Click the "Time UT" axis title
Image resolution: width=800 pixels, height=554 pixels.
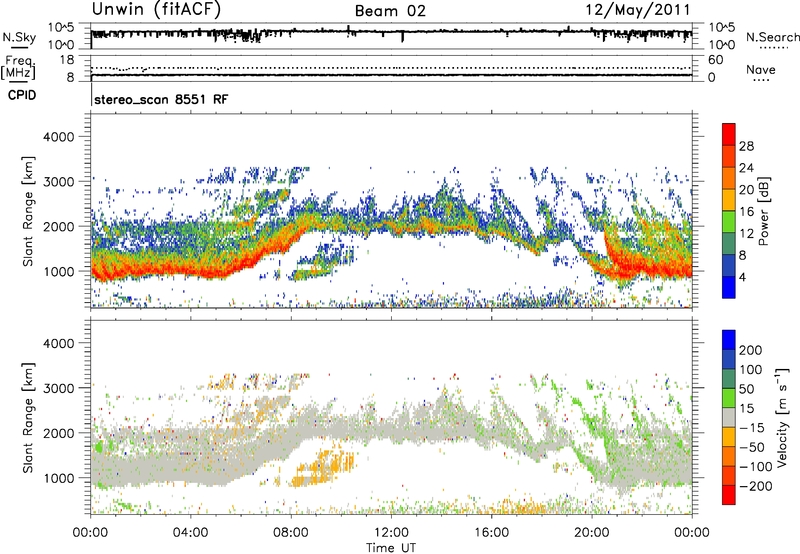(x=391, y=548)
